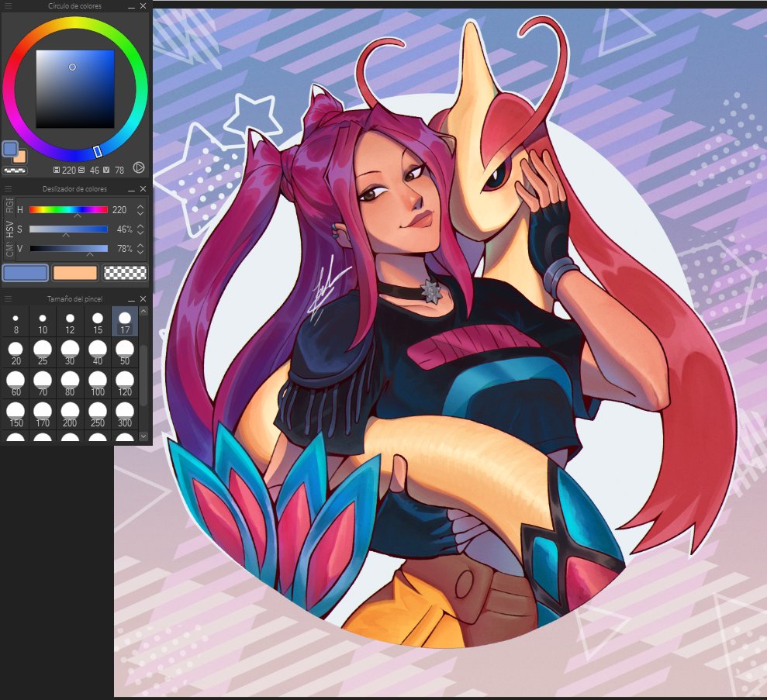Viewport: 767px width, 700px height.
Task: Select brush size 120
Action: [x=125, y=384]
